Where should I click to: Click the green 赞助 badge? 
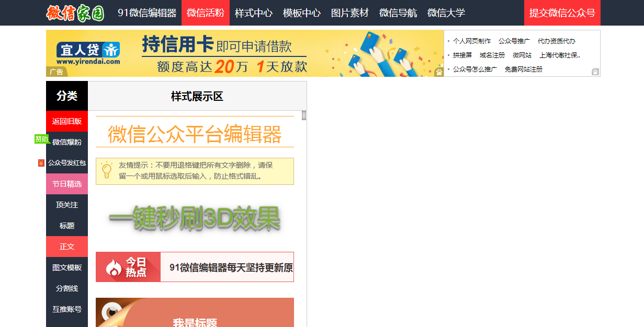point(42,138)
